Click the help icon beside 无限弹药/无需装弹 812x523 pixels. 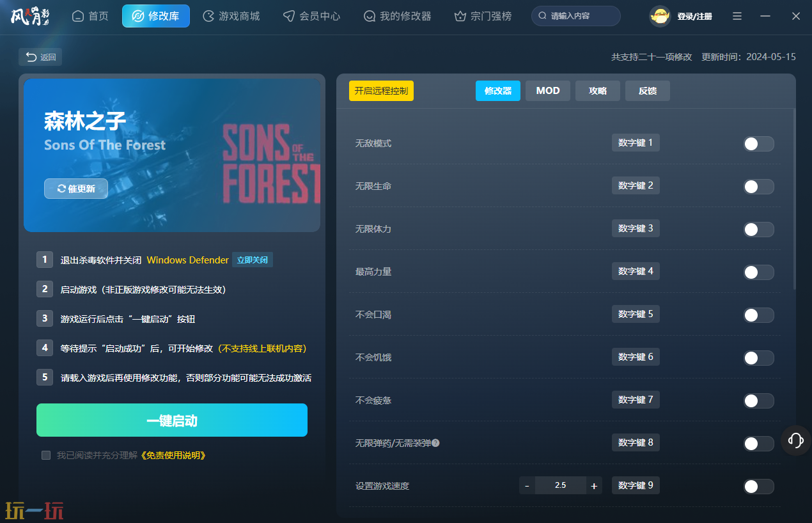pos(435,442)
